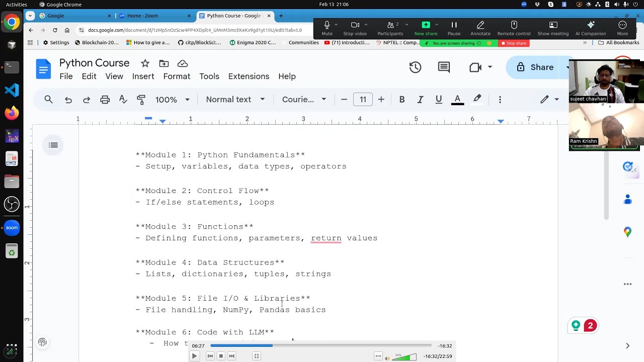Click the undo arrow in Docs toolbar
Screen dimensions: 644x362
[x=68, y=100]
